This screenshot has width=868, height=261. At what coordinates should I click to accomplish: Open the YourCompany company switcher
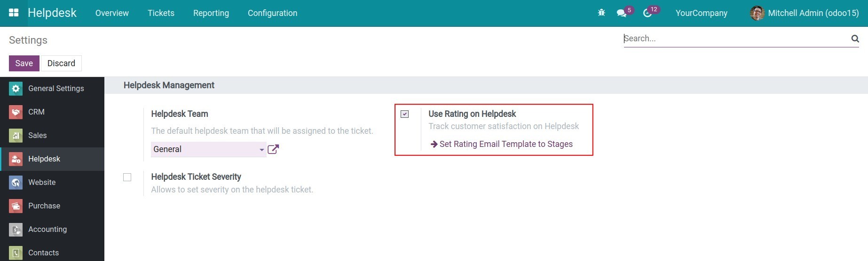coord(701,13)
